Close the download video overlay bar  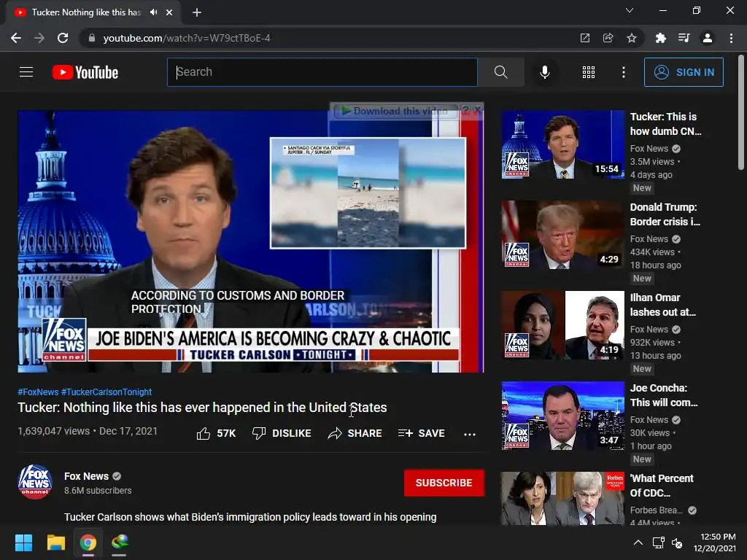[x=477, y=110]
